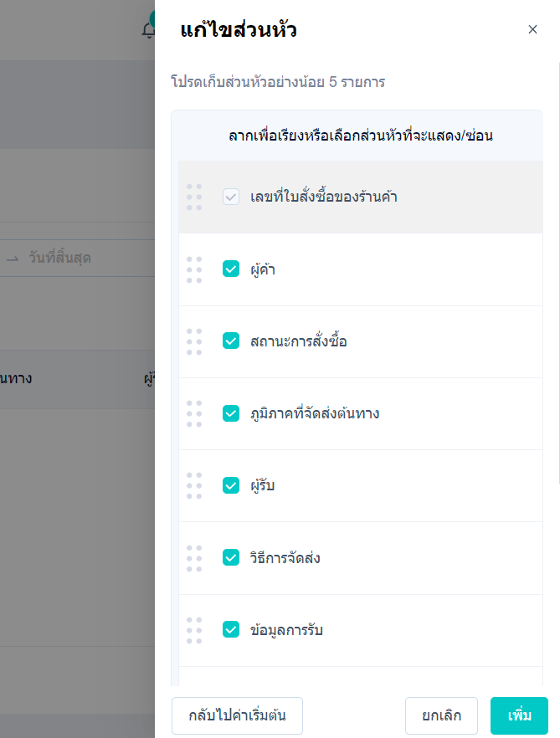Grab drag handle for ภูมิภาคที่จัดส่งต้นทาง row
The height and width of the screenshot is (738, 560).
[194, 413]
